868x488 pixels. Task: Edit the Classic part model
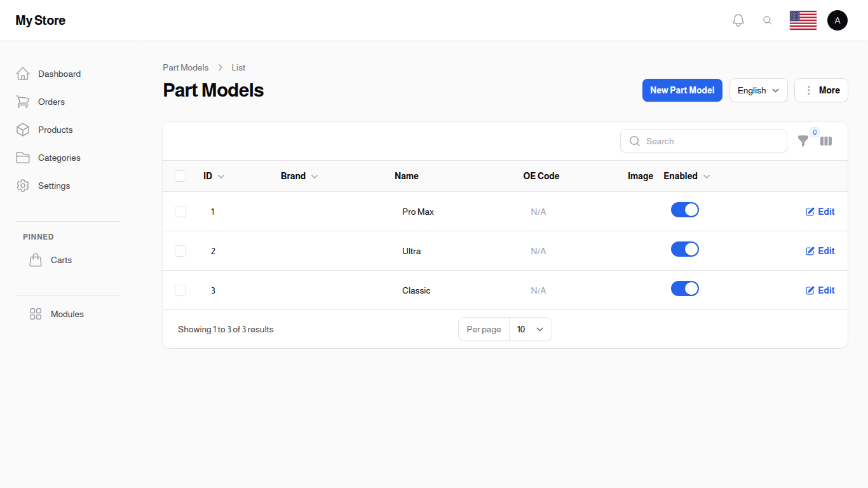(x=820, y=290)
